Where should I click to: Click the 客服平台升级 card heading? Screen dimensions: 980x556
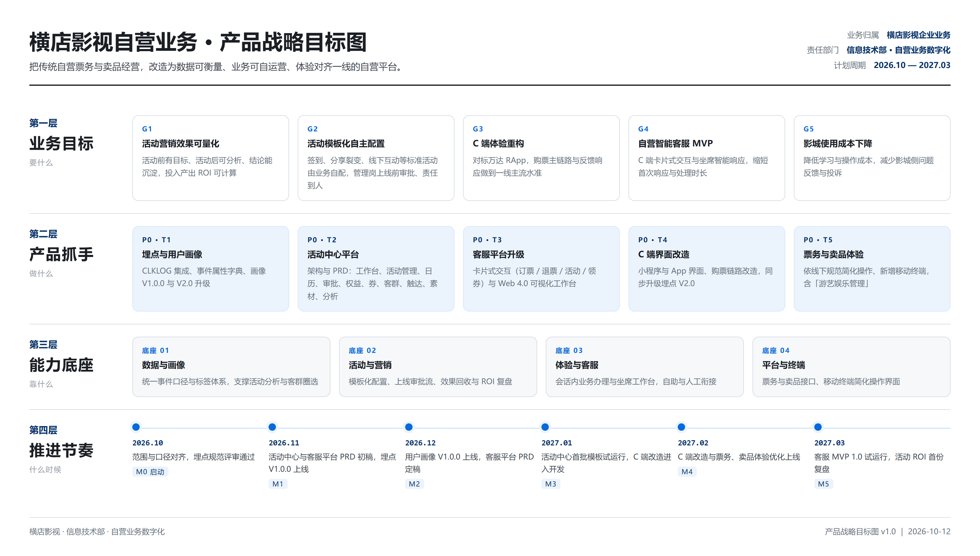(x=498, y=254)
